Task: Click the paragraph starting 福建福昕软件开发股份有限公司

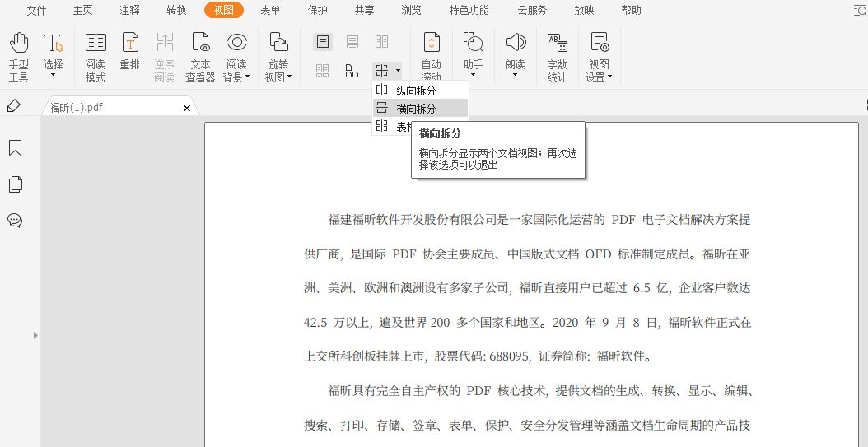Action: 527,287
